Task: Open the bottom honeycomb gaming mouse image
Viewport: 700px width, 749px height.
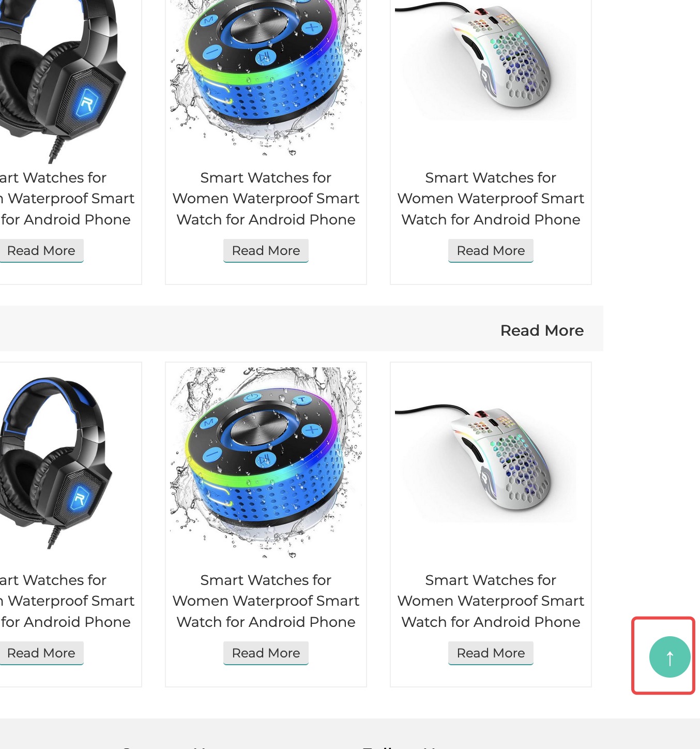Action: point(491,463)
